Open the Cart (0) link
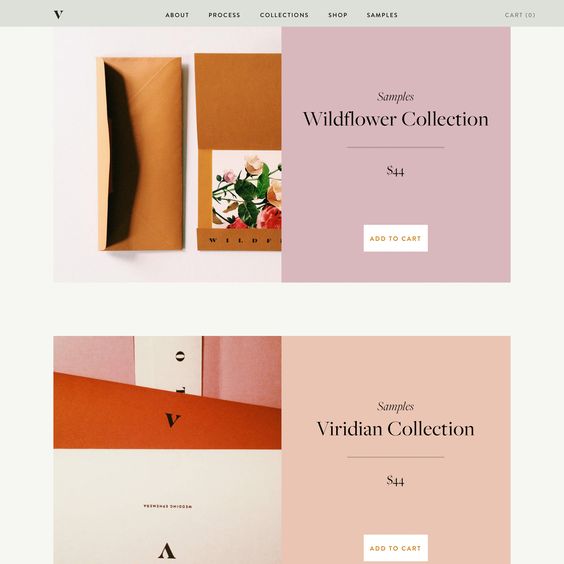The width and height of the screenshot is (564, 564). click(520, 15)
